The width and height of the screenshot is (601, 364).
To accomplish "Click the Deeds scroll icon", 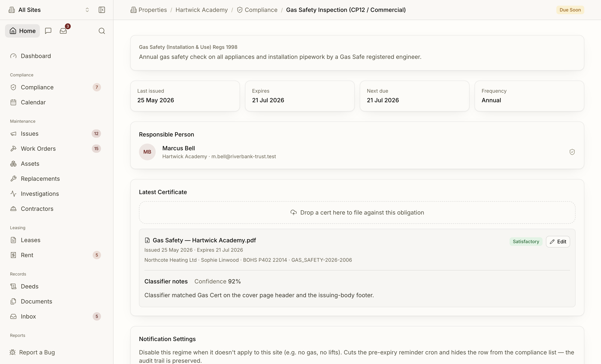I will (x=13, y=286).
